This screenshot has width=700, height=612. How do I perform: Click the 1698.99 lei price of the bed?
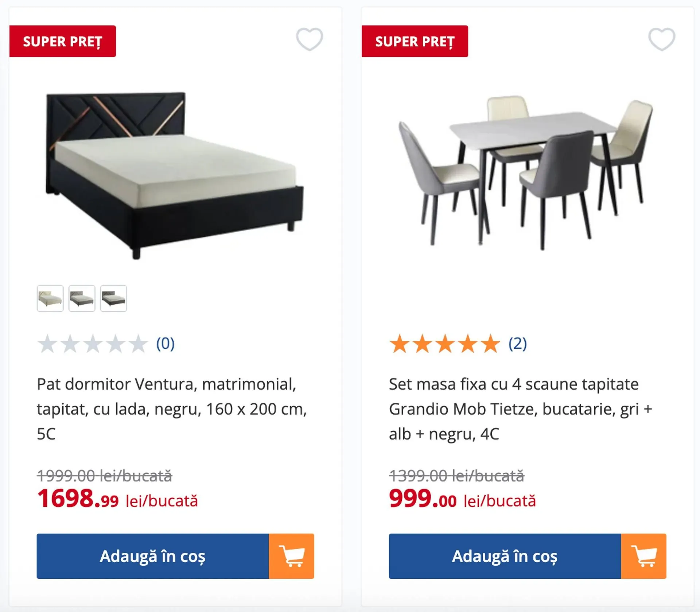tap(78, 499)
